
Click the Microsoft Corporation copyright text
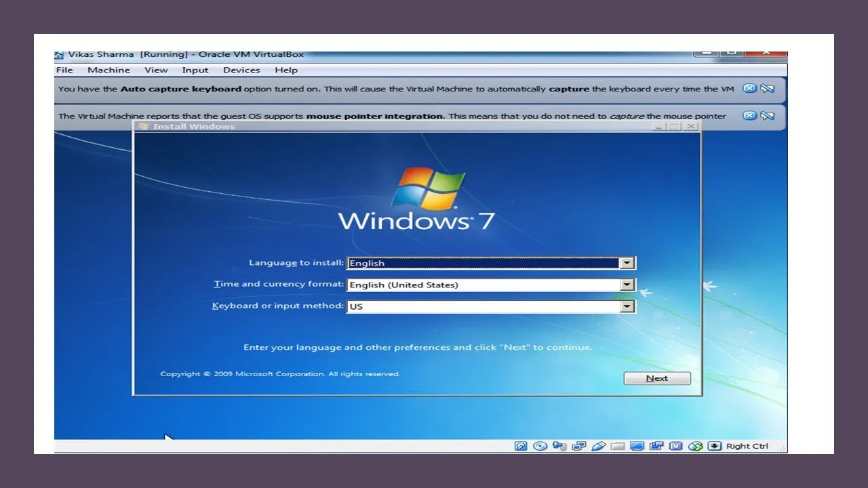pyautogui.click(x=280, y=374)
